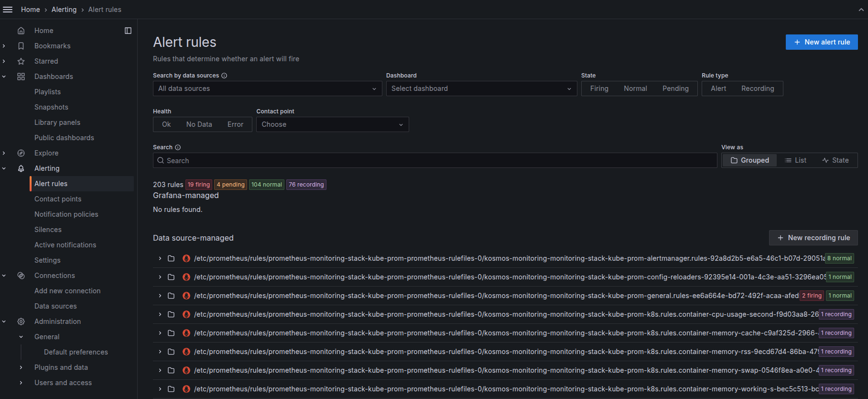Open the All data sources dropdown
Image resolution: width=868 pixels, height=399 pixels.
point(267,89)
